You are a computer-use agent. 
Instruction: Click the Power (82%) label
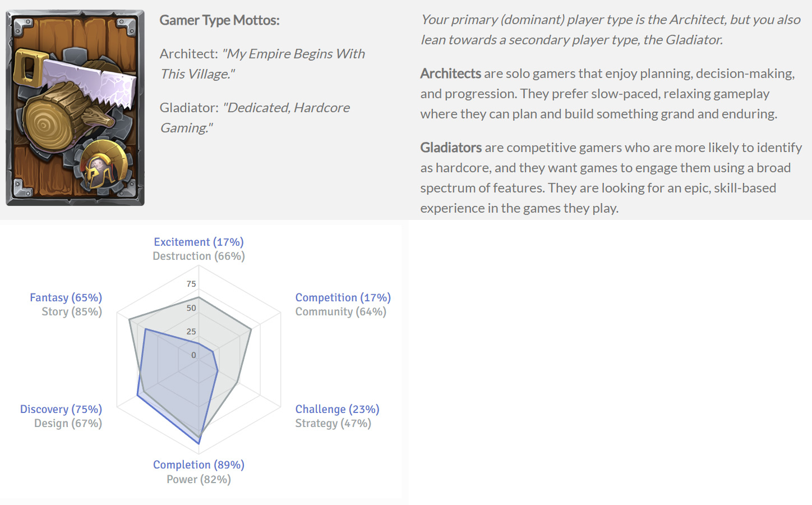click(x=199, y=479)
